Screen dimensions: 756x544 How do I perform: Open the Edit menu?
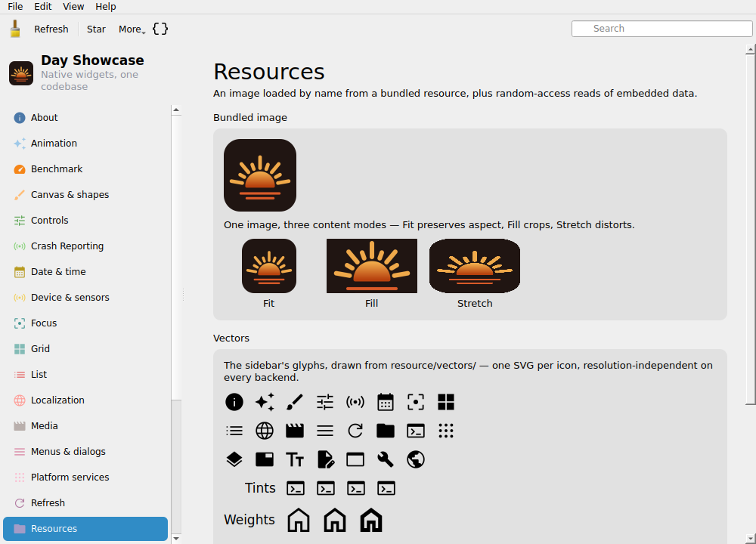43,7
